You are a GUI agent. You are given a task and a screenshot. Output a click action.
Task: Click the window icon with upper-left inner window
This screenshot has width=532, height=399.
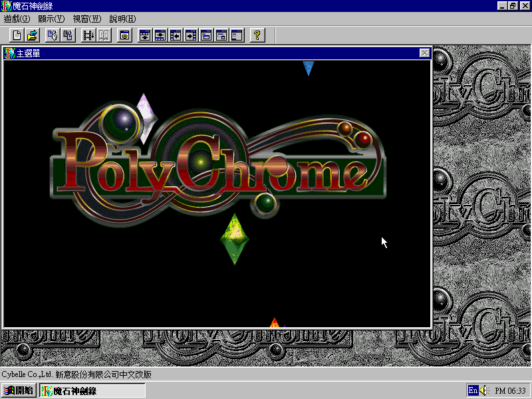pos(237,35)
